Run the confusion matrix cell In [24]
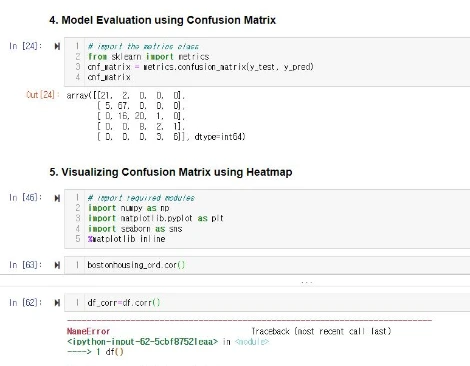Image resolution: width=470 pixels, height=366 pixels. click(57, 46)
